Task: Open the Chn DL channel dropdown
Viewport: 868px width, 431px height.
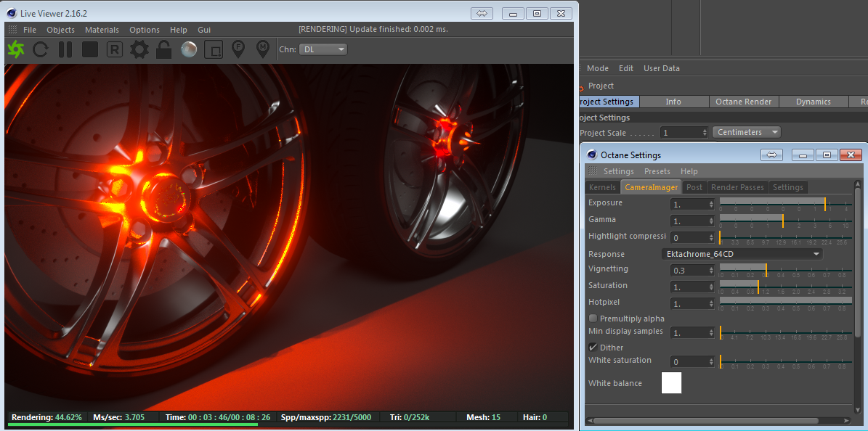Action: click(323, 49)
